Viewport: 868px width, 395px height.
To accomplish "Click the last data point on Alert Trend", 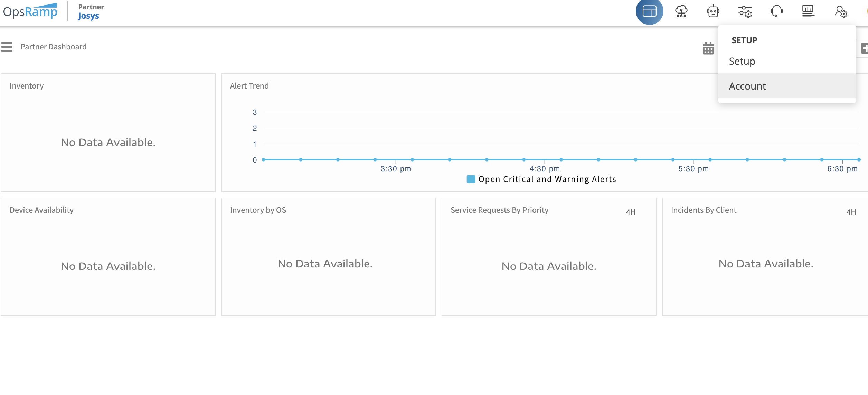I will (x=859, y=159).
